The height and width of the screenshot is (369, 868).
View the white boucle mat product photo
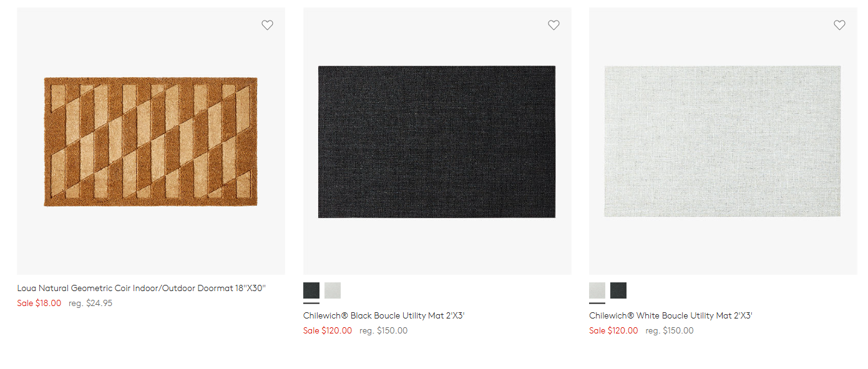(722, 140)
